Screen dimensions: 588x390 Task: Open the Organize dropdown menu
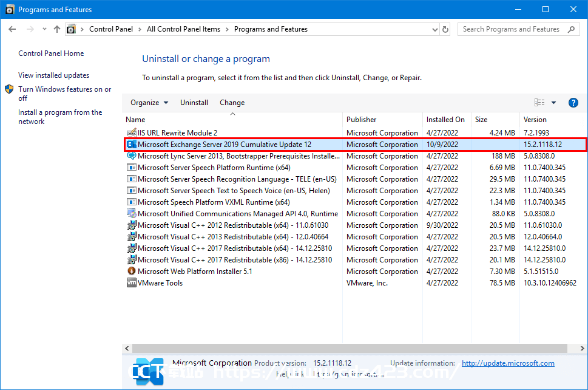[149, 103]
